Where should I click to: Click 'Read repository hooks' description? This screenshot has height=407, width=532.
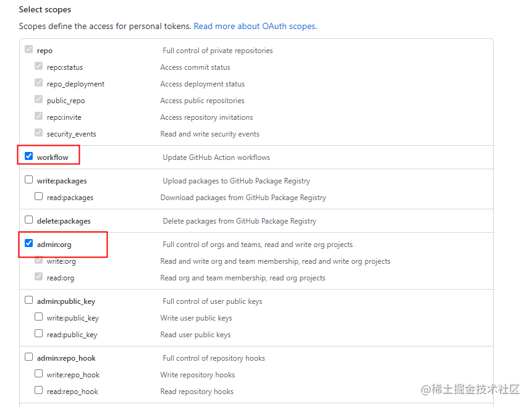(x=196, y=392)
